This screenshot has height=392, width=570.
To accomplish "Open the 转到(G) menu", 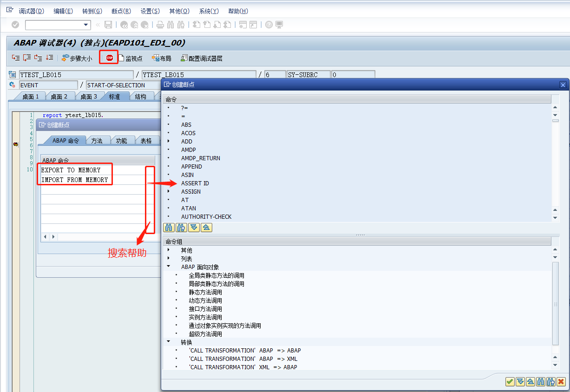I will (x=92, y=11).
